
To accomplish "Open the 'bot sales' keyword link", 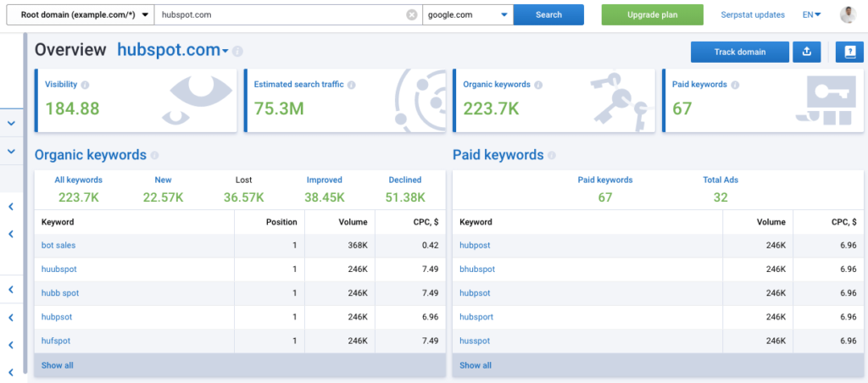I will [58, 245].
